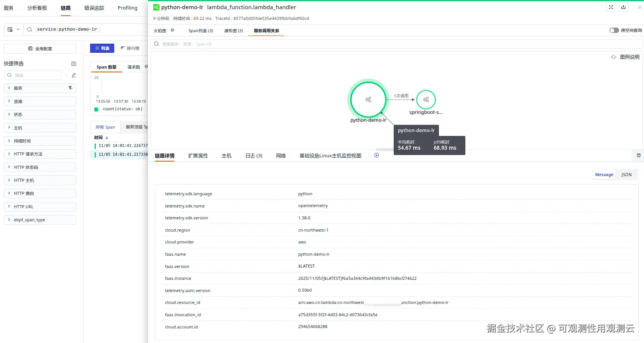Select the 排行榜 view button

click(130, 48)
